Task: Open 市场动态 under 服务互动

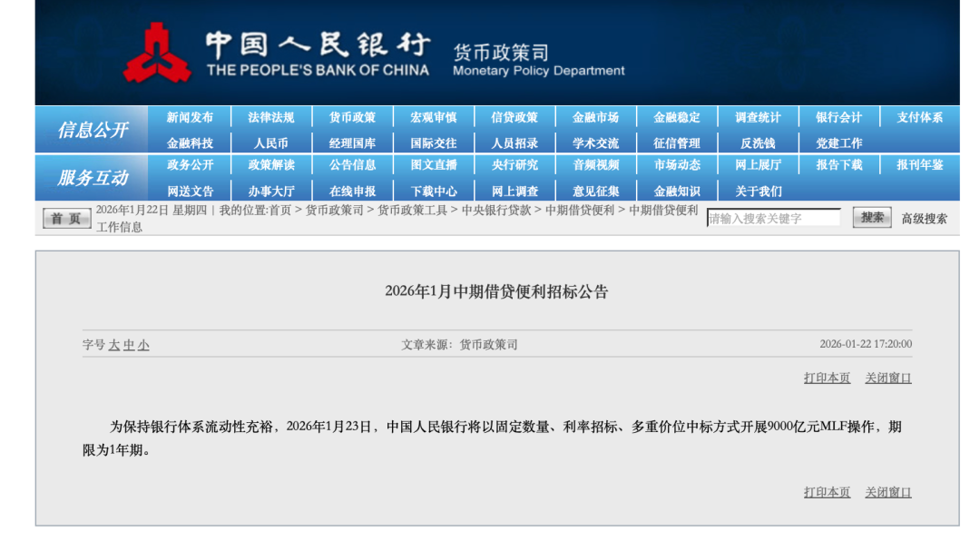Action: (x=677, y=165)
